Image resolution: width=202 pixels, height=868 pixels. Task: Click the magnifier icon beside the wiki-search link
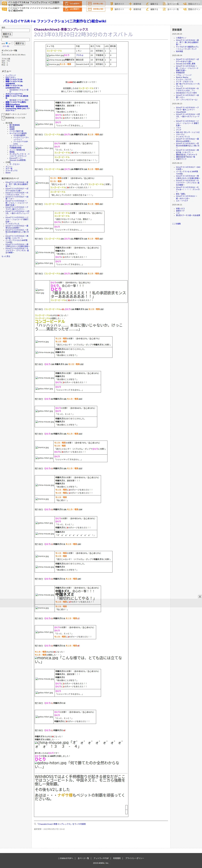tap(35, 824)
